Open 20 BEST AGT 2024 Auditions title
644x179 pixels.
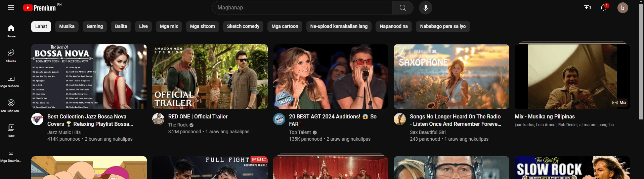point(333,120)
